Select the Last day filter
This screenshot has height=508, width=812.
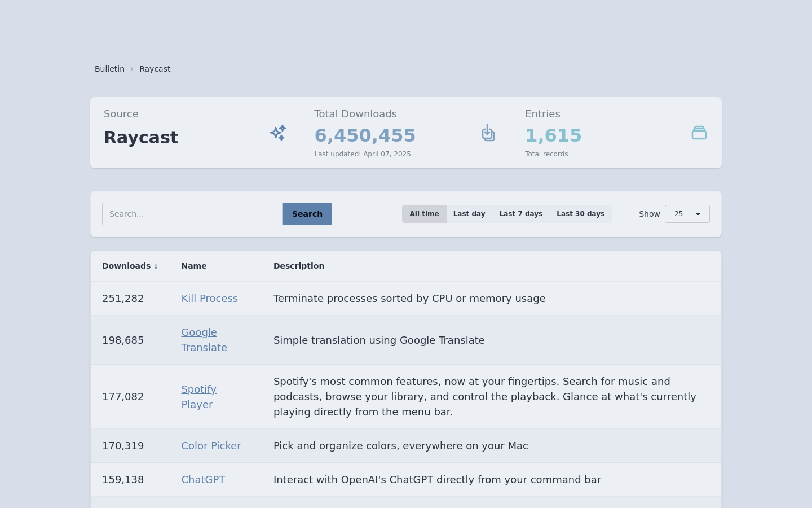pos(469,214)
